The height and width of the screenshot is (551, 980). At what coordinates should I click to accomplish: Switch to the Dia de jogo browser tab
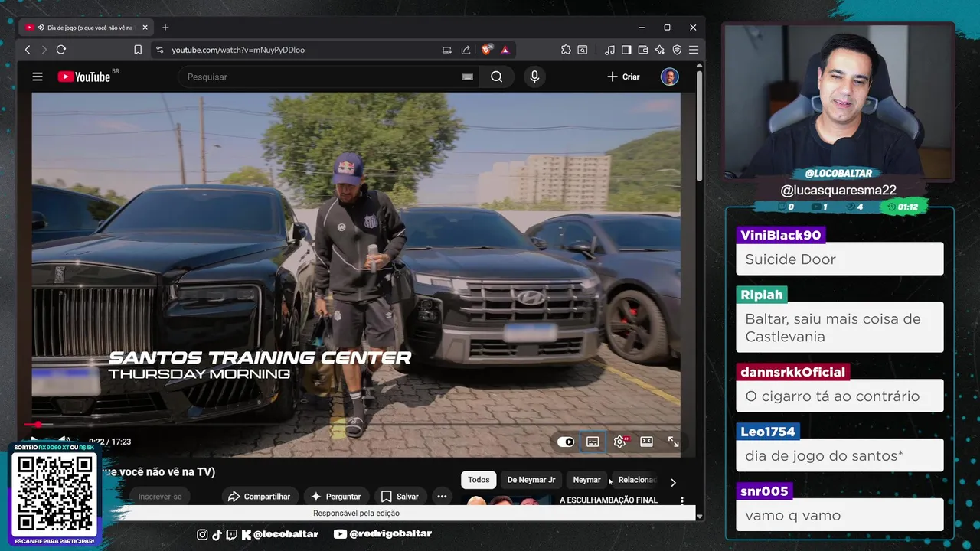coord(86,28)
